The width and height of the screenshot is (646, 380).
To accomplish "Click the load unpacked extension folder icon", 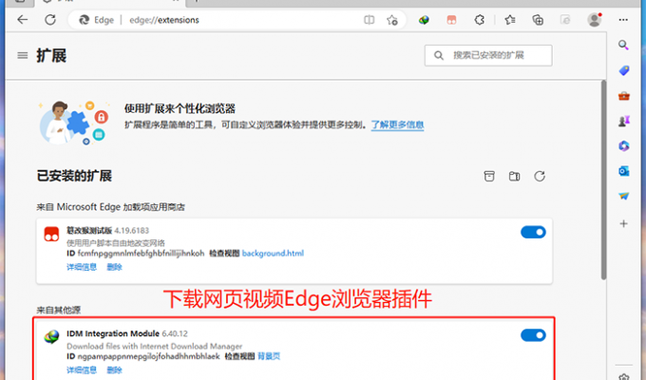I will click(x=514, y=176).
